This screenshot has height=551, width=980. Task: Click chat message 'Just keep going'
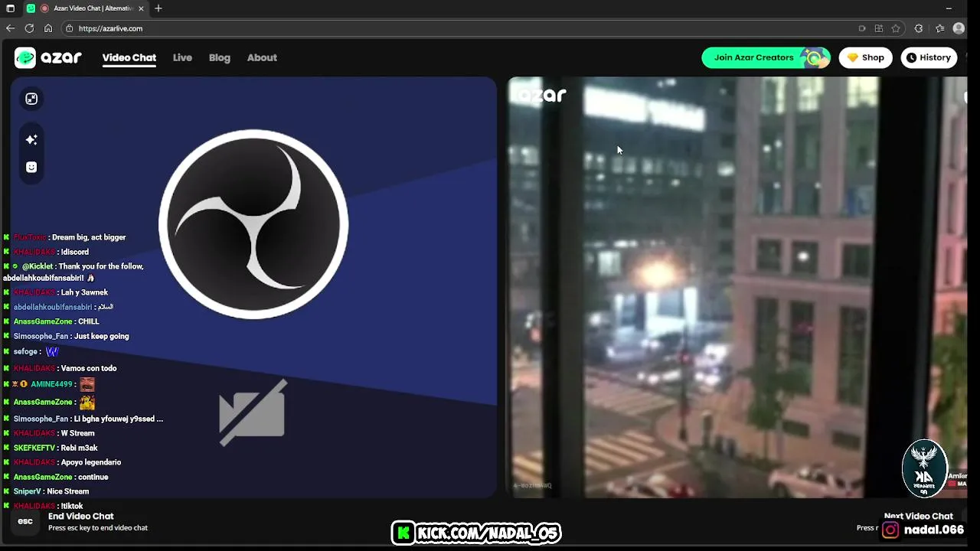[101, 336]
